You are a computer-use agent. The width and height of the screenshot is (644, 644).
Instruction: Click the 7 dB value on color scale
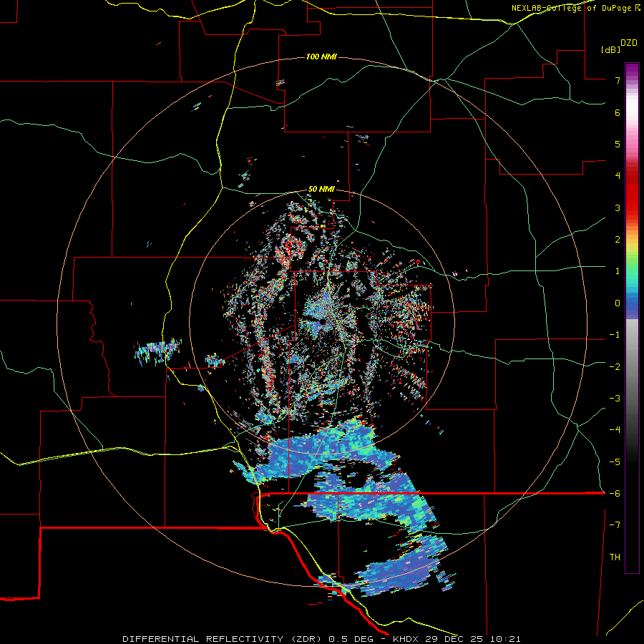618,80
